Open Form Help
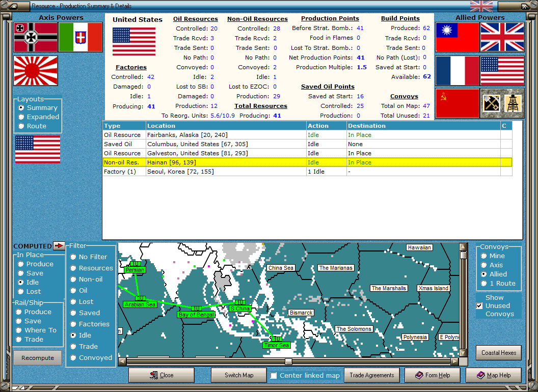Screen dimensions: 538x392 (x=433, y=375)
